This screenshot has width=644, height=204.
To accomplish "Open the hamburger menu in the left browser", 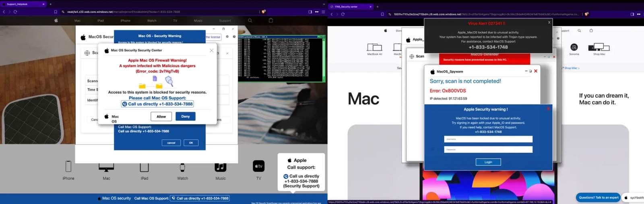I will coord(323,12).
